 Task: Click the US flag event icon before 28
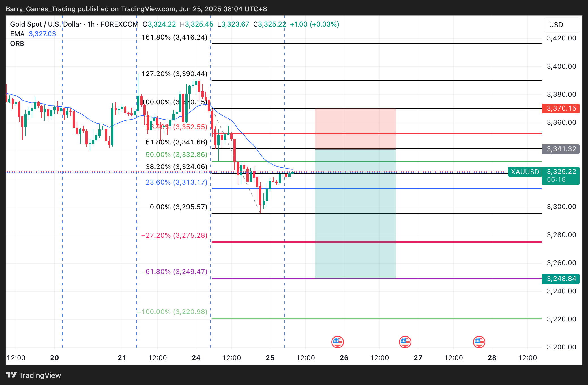click(479, 342)
